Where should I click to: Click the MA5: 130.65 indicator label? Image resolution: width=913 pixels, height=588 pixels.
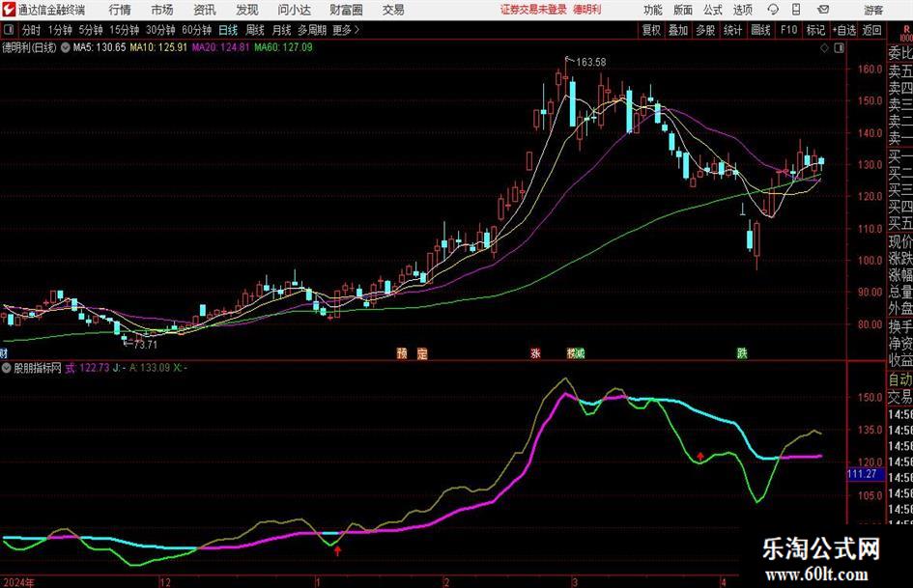coord(99,47)
